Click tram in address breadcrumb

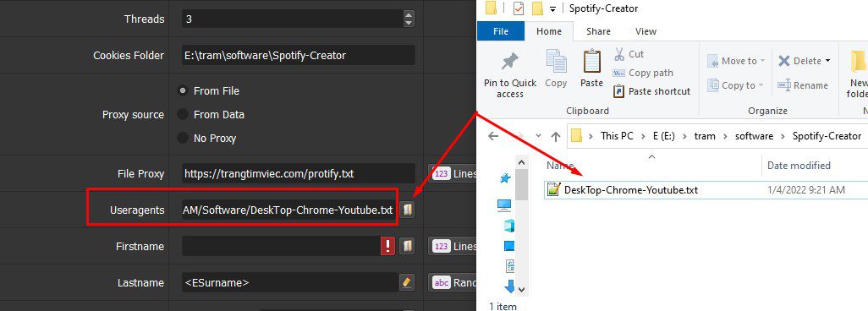[705, 136]
